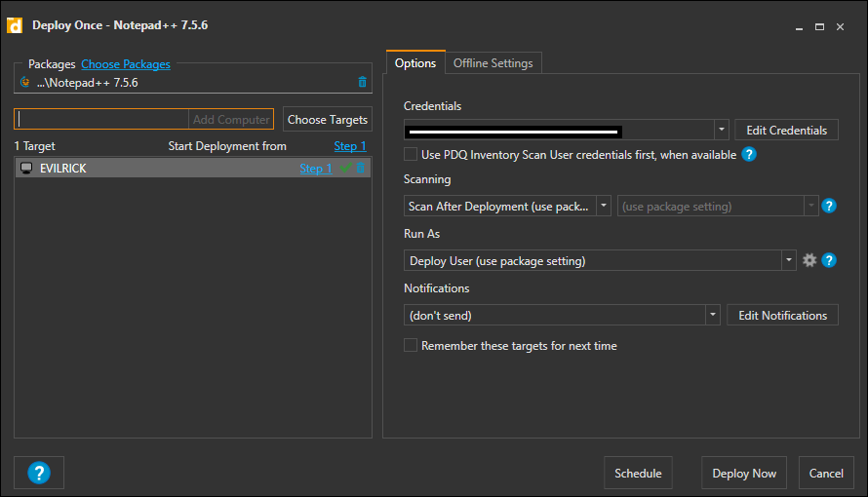Click the Edit Credentials button
This screenshot has width=868, height=497.
tap(786, 130)
